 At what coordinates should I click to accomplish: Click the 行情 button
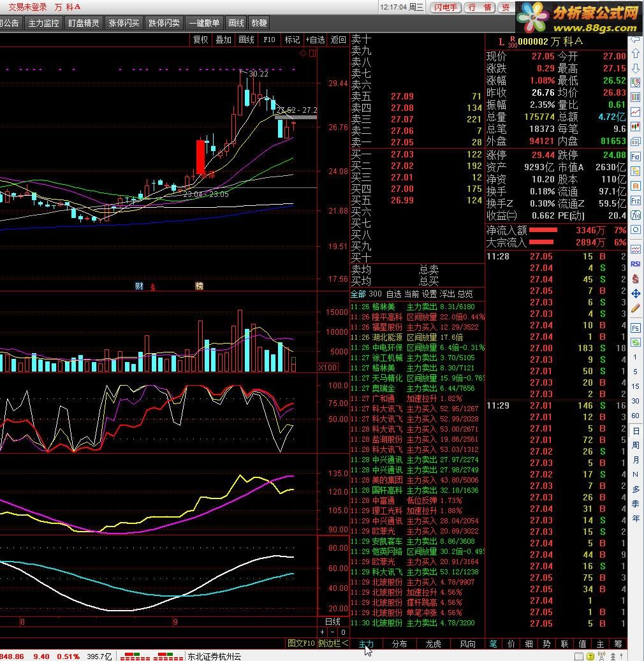479,8
